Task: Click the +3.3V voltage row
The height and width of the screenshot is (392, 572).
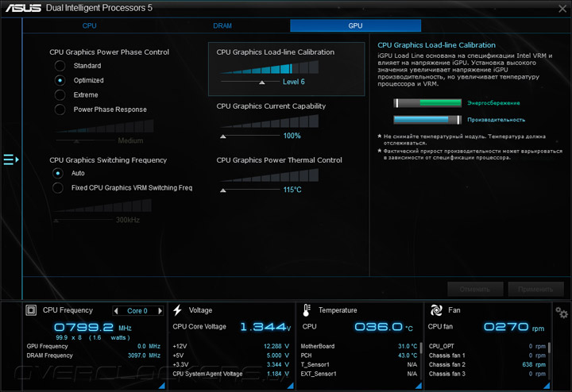Action: click(230, 365)
